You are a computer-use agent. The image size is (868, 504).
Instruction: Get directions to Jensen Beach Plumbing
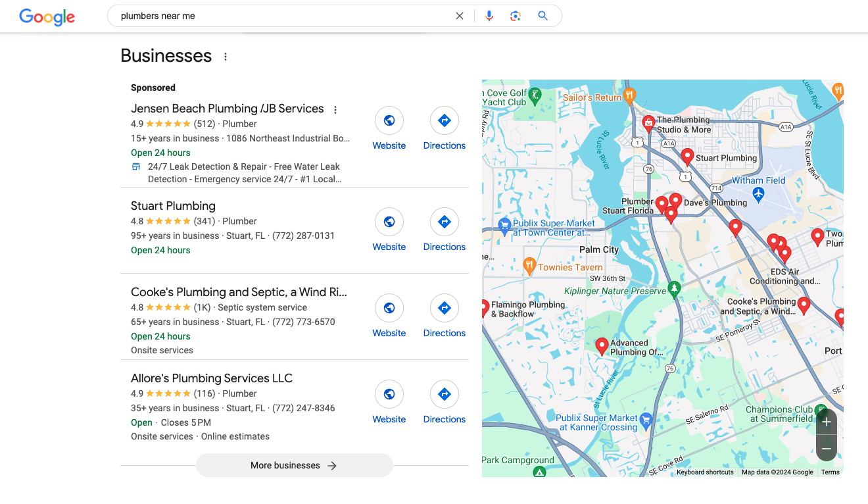(x=445, y=120)
